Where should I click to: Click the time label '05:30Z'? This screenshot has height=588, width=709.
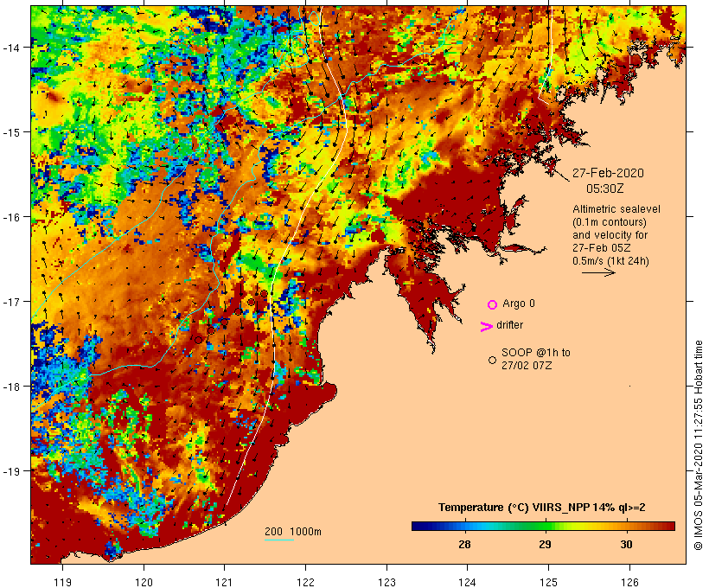605,189
